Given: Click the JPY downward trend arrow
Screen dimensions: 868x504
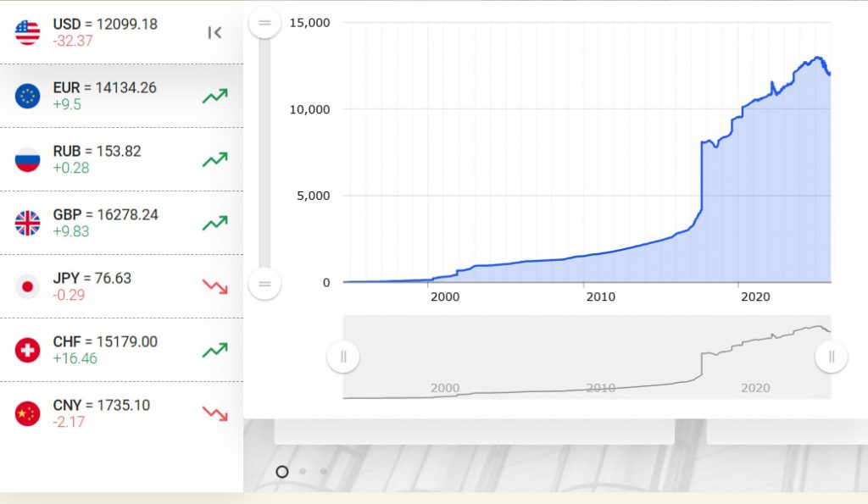Looking at the screenshot, I should (x=214, y=286).
